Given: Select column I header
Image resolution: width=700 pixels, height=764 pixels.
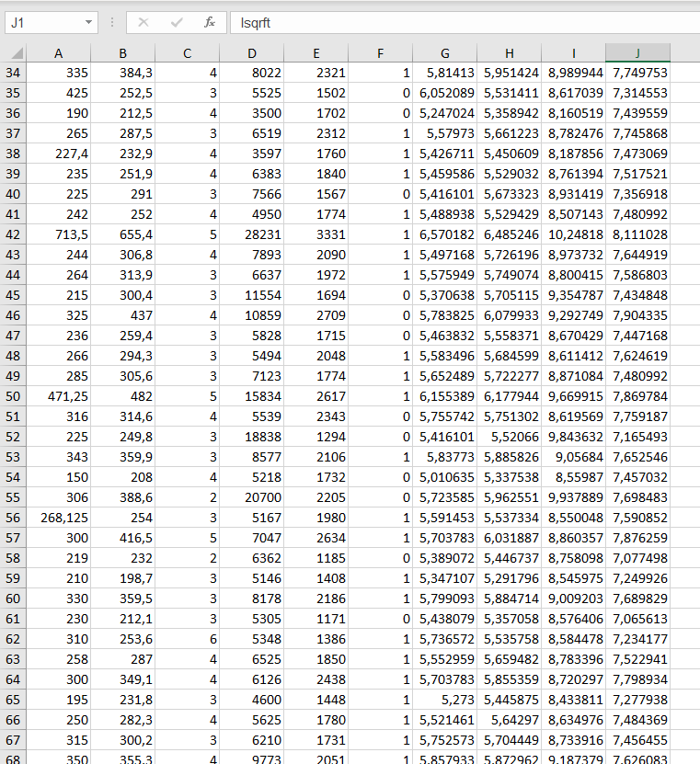Looking at the screenshot, I should tap(573, 53).
